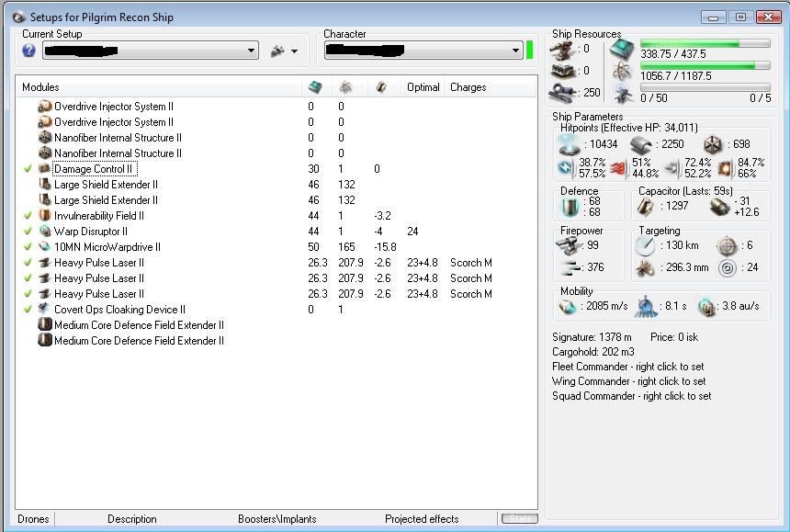790x532 pixels.
Task: Toggle 10MN MicroWarpdrive II active checkmark
Action: click(x=28, y=247)
